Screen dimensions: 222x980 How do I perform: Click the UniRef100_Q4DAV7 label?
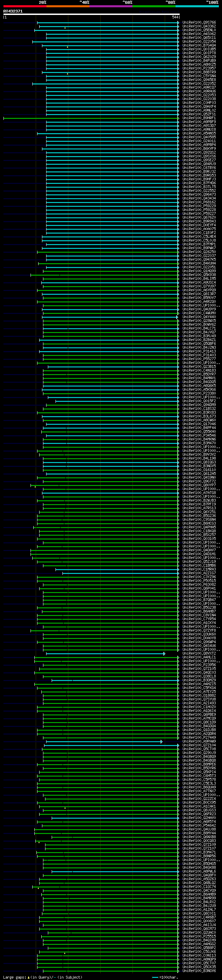pyautogui.click(x=199, y=550)
